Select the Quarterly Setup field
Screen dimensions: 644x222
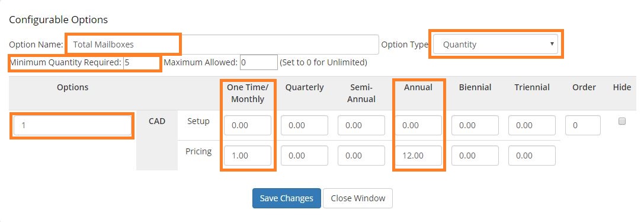coord(305,125)
